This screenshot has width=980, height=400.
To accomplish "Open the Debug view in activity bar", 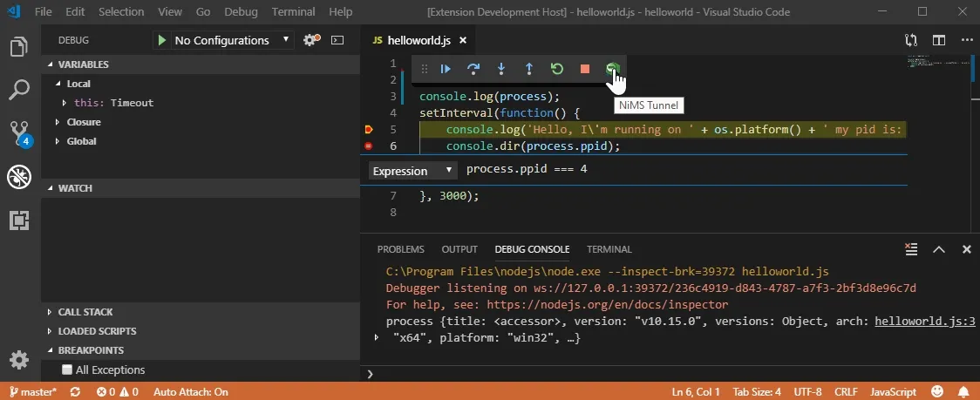I will click(x=19, y=177).
